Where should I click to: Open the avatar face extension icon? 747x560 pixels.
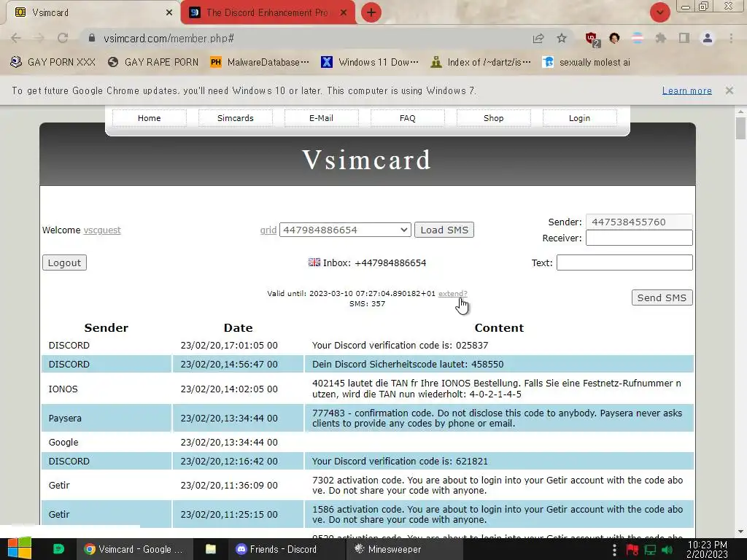[614, 38]
